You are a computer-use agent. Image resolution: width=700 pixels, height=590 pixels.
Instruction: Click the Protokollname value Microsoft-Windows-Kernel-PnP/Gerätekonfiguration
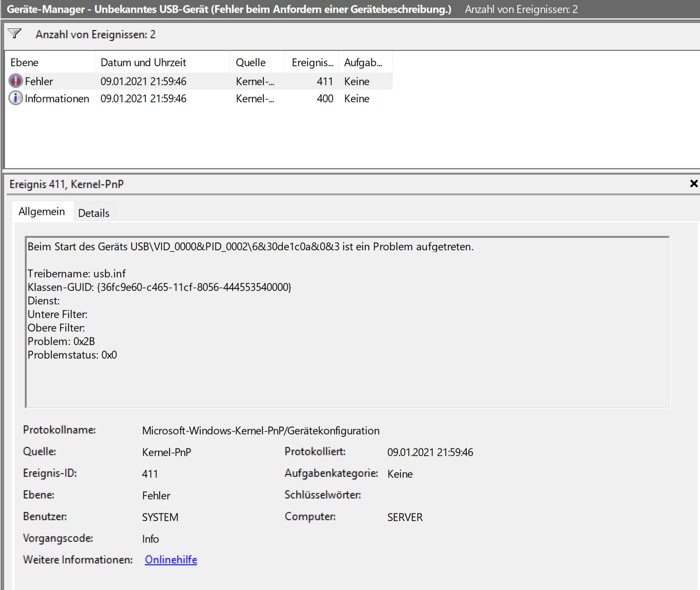[261, 430]
